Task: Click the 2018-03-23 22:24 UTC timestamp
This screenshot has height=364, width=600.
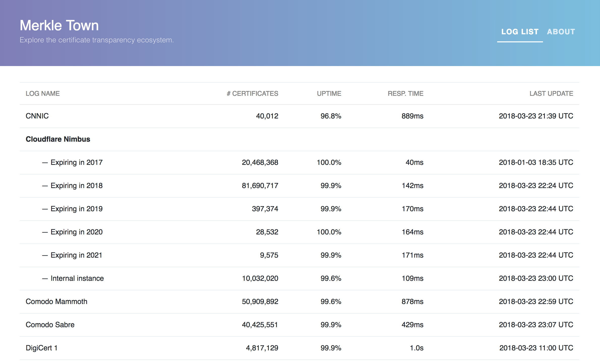Action: [x=536, y=186]
